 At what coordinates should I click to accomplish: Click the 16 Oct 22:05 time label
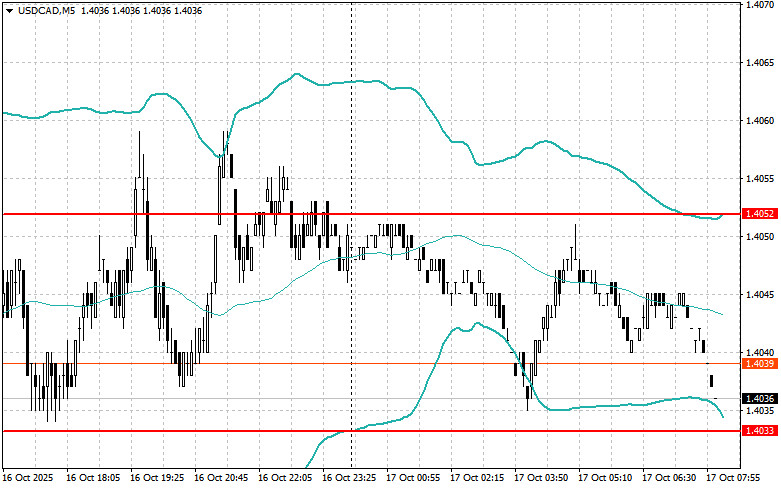click(285, 478)
